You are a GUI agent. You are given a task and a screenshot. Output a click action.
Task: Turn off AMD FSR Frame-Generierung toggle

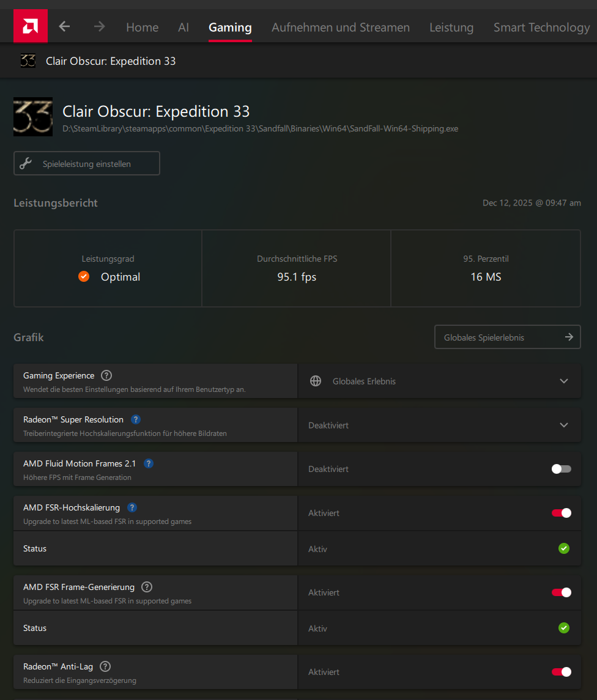coord(562,592)
